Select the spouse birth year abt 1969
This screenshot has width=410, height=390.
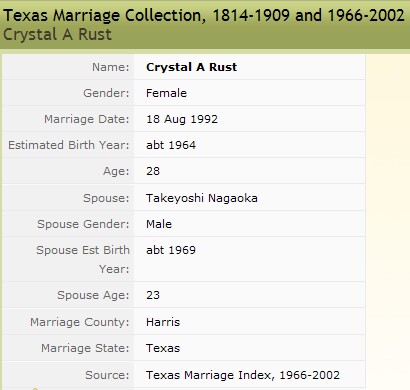(x=171, y=250)
